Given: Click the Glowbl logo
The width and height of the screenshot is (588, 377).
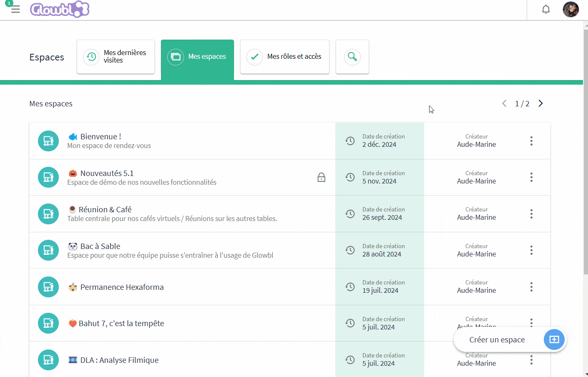Looking at the screenshot, I should pyautogui.click(x=60, y=9).
